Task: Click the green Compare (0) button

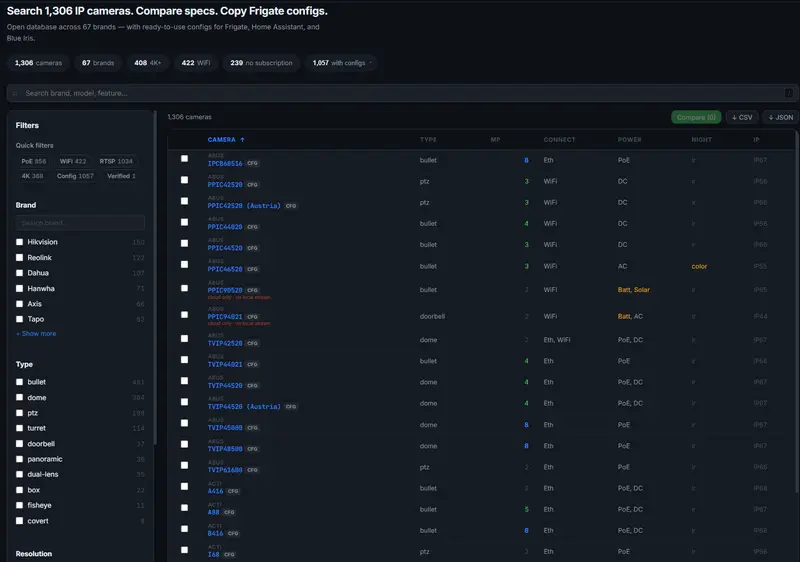Action: [696, 117]
